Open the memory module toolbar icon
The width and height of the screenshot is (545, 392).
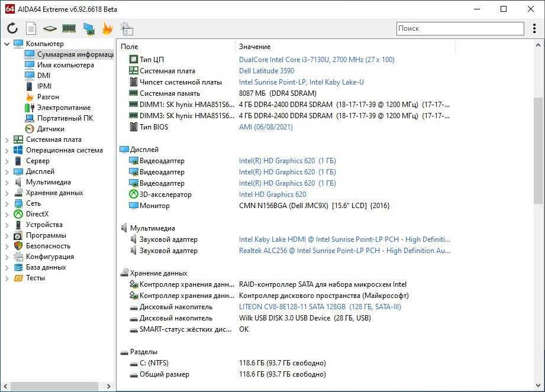click(x=69, y=28)
